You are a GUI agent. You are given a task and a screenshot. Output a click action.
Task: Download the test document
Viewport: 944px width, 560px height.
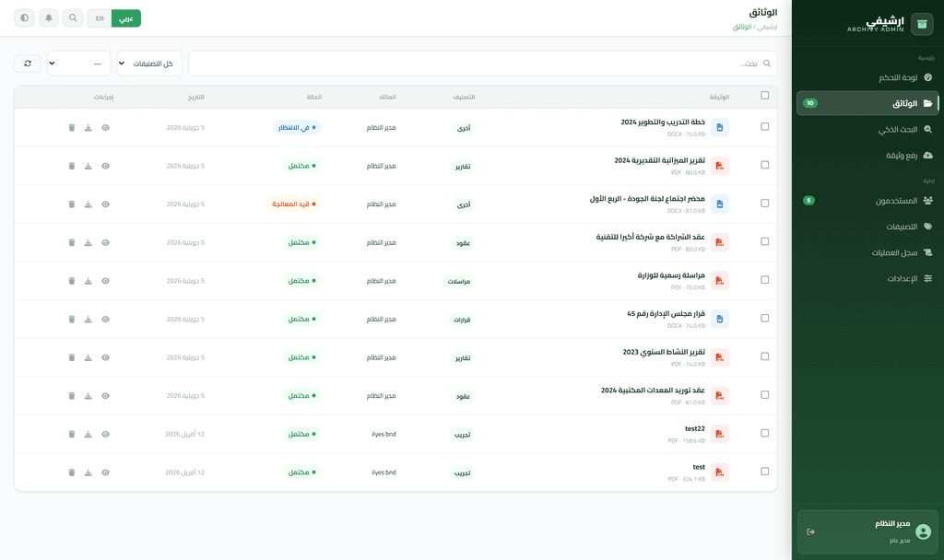tap(88, 472)
